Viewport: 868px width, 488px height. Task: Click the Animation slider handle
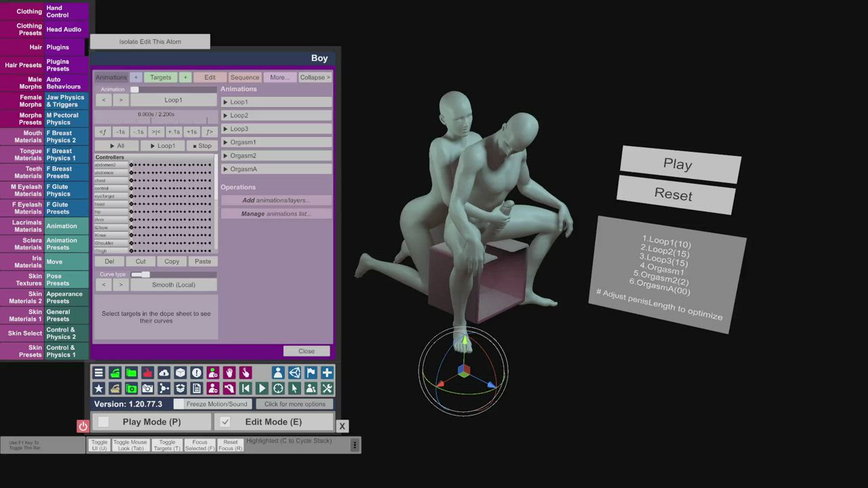click(134, 89)
